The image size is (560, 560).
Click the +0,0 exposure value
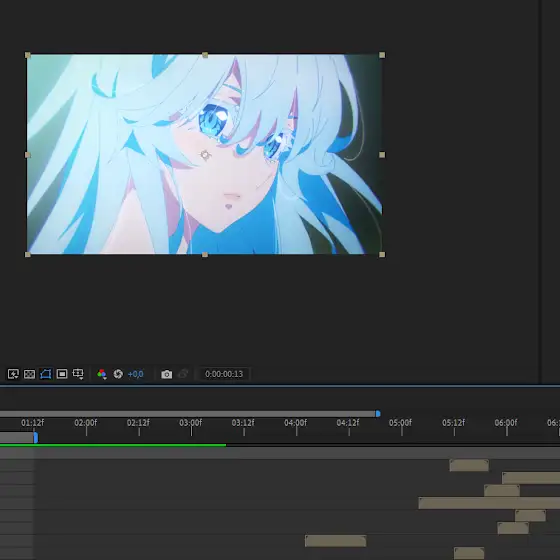click(135, 374)
